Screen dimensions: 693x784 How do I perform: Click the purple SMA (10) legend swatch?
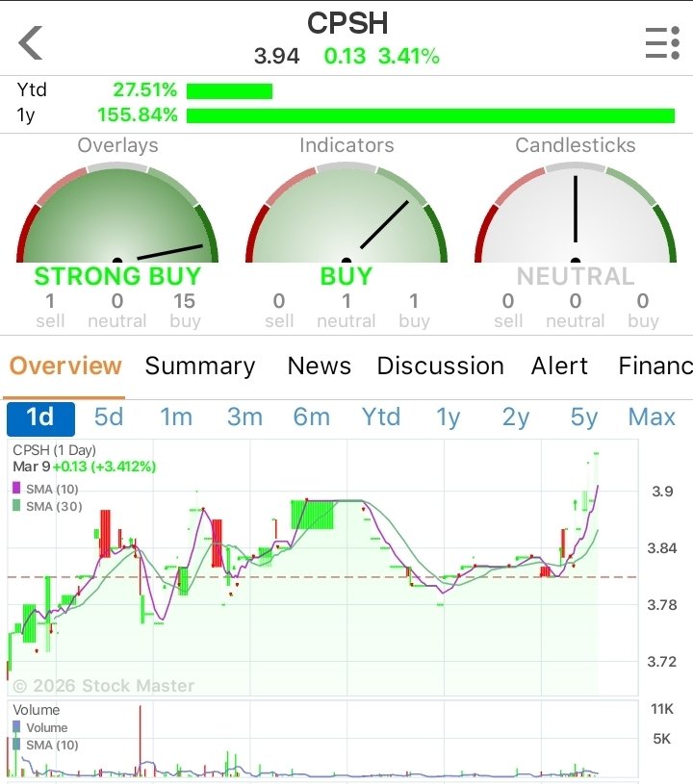(16, 488)
